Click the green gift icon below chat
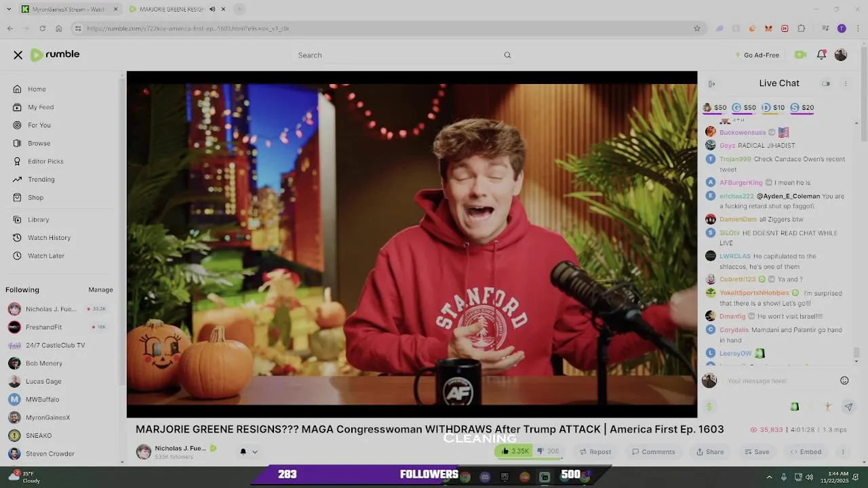The image size is (868, 488). click(794, 407)
